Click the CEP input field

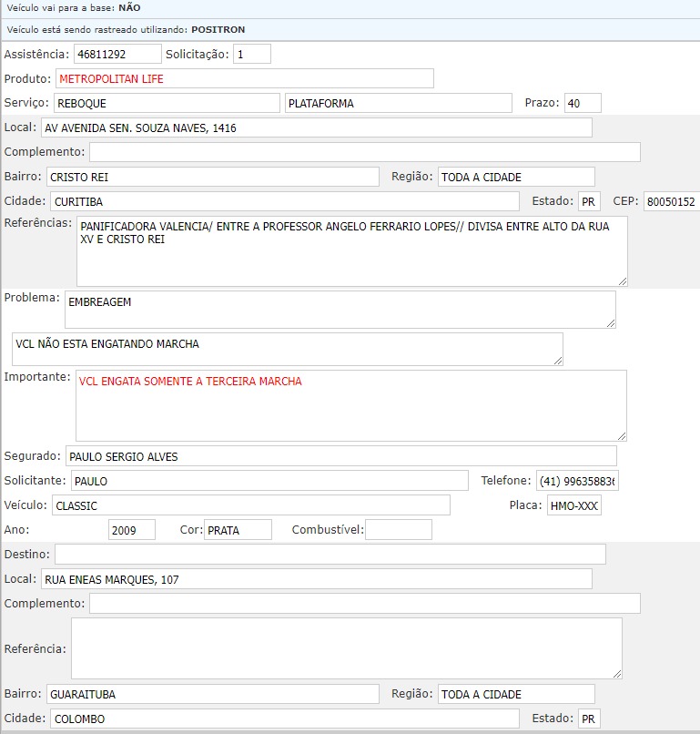tap(671, 201)
